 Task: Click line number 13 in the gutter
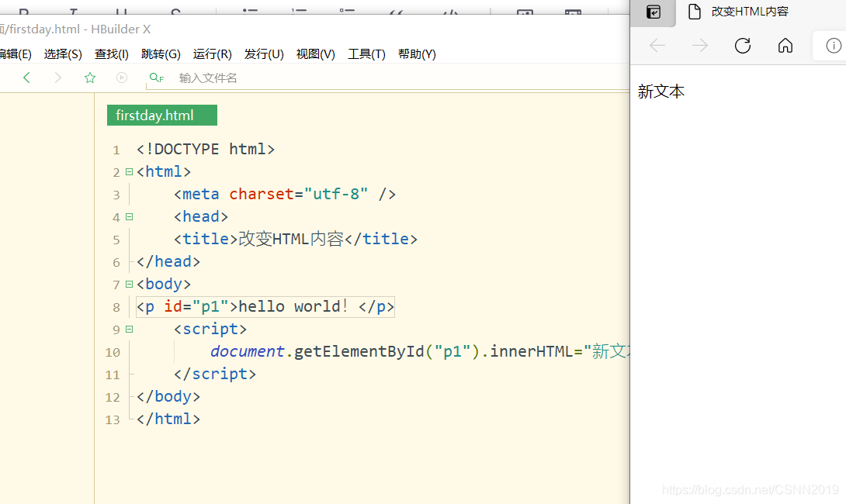(113, 420)
